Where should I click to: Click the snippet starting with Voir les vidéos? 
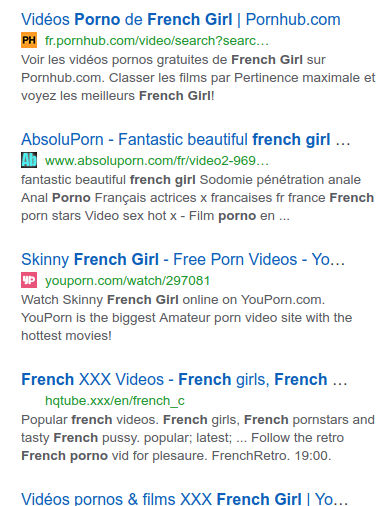[198, 78]
